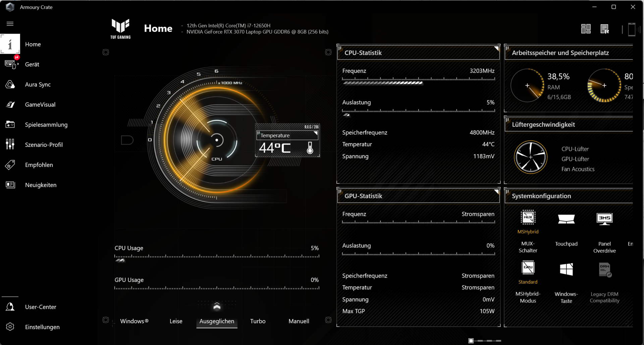Click the storage usage dial
The image size is (644, 345).
tap(604, 86)
